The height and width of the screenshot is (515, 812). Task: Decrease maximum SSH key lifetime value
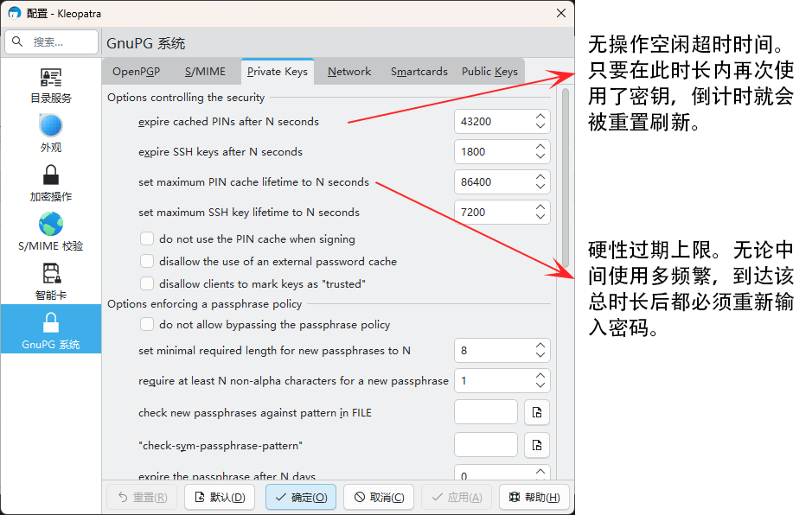click(540, 217)
